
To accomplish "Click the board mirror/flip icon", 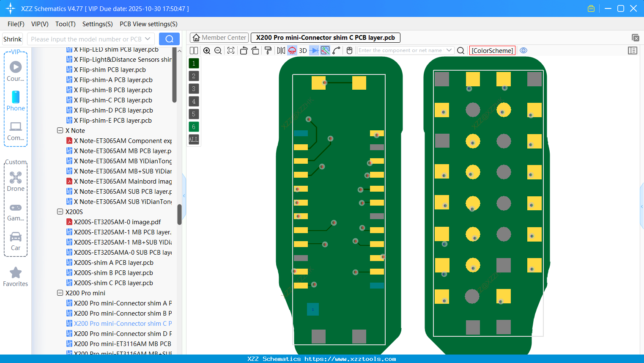I will coord(280,50).
